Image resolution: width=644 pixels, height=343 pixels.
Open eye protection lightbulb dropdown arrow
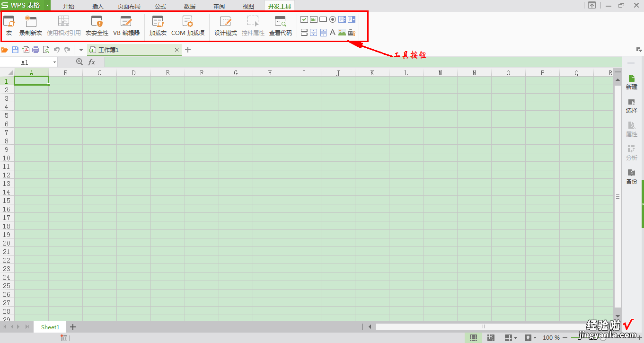(535, 338)
